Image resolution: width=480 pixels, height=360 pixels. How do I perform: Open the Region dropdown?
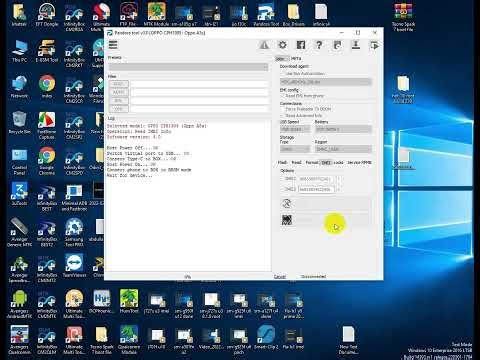click(343, 149)
